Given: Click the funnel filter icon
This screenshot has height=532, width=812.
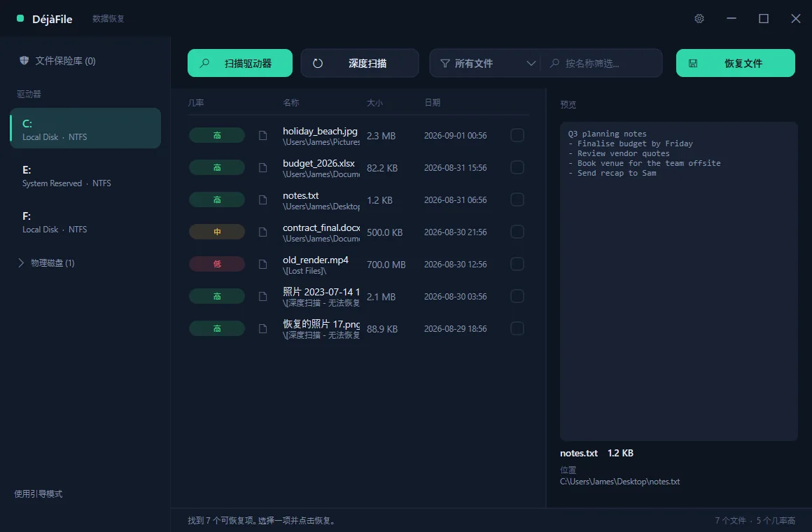Looking at the screenshot, I should point(444,63).
